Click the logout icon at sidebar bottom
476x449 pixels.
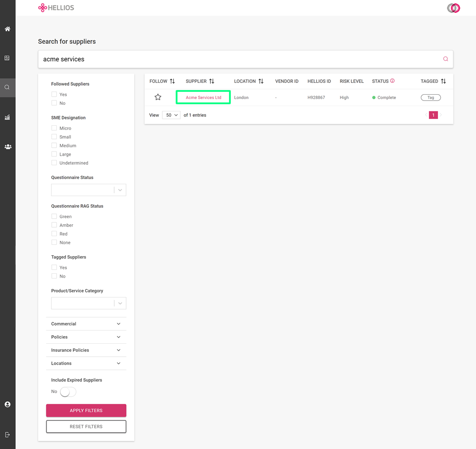(x=7, y=434)
